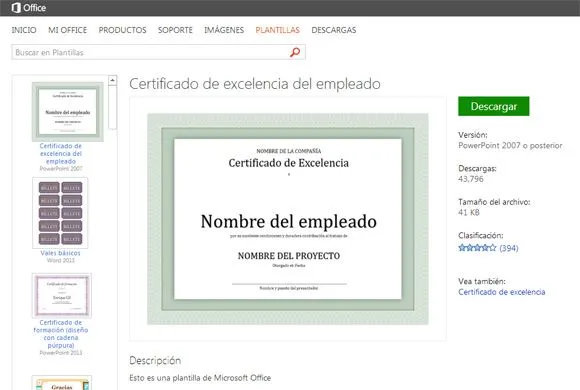Click the large certificate preview image
Image resolution: width=580 pixels, height=390 pixels.
click(288, 219)
